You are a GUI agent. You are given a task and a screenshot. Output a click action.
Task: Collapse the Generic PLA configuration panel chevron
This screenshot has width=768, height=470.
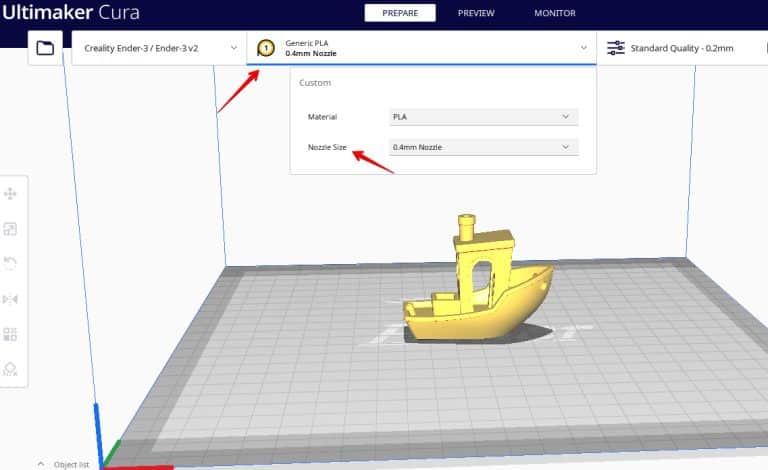[584, 48]
